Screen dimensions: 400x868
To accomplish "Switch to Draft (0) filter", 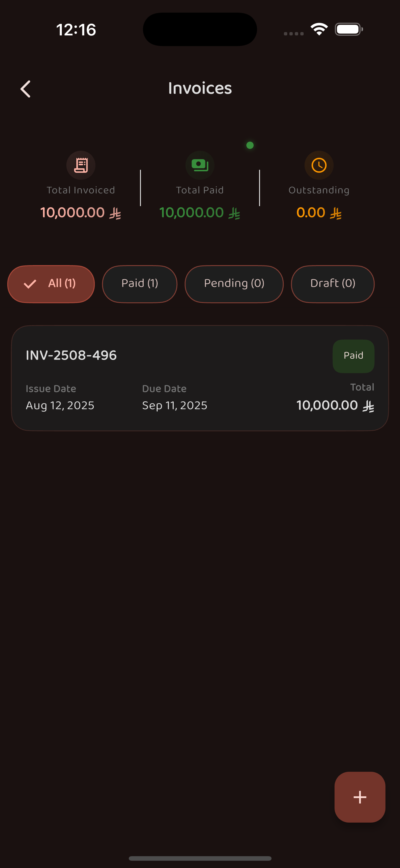I will point(332,284).
